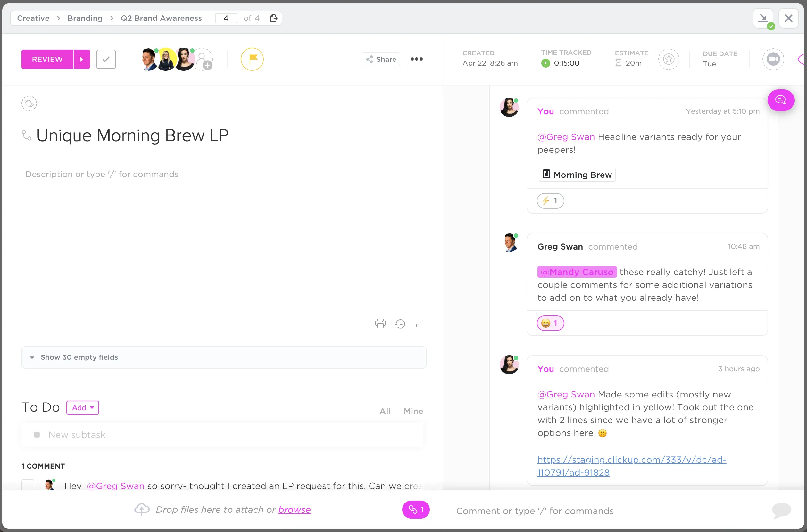This screenshot has width=807, height=532.
Task: Toggle the grinning emoji reaction on Greg's comment
Action: coord(550,323)
